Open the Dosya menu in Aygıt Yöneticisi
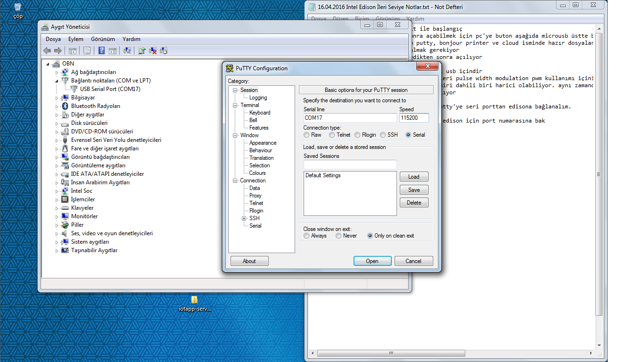The width and height of the screenshot is (644, 362). point(53,39)
